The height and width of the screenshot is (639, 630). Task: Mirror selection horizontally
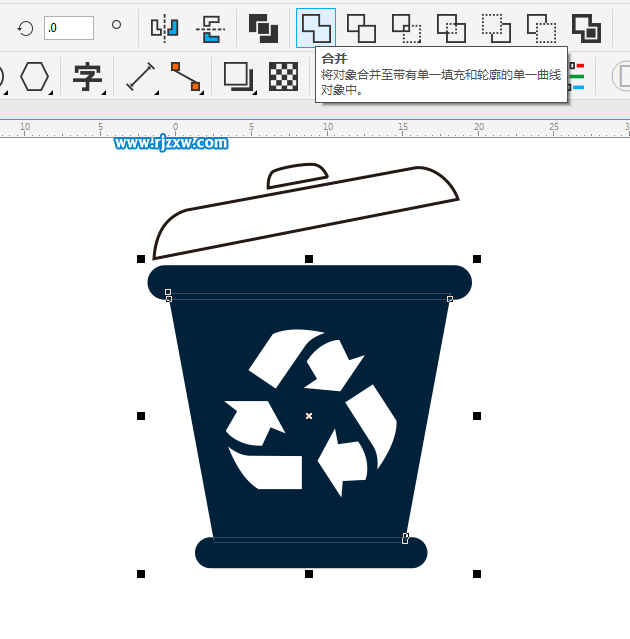(164, 27)
